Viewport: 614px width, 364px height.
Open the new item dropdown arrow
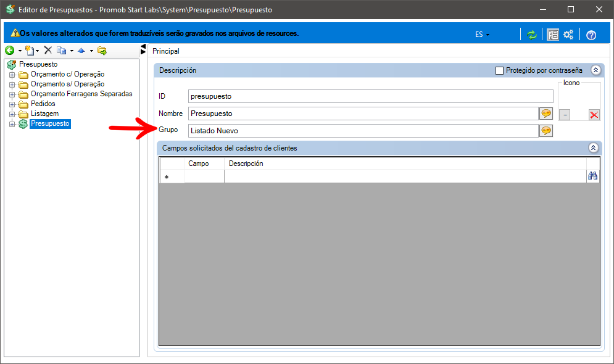coord(37,51)
